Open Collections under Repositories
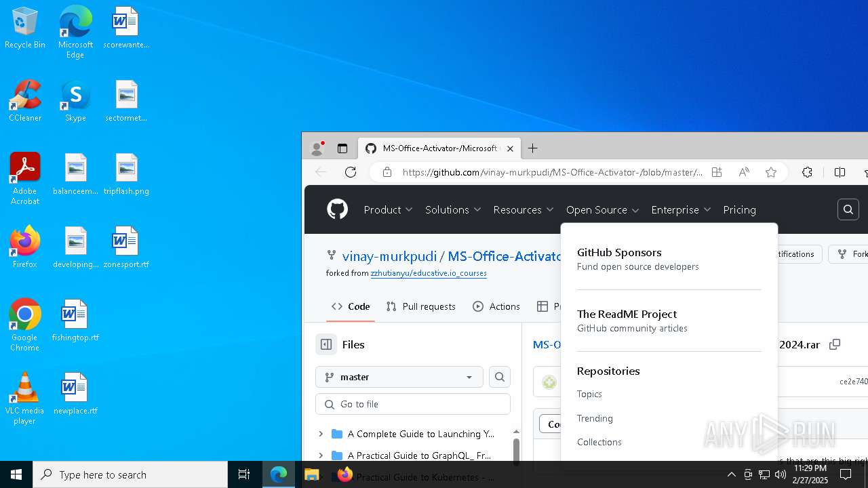The height and width of the screenshot is (488, 868). 599,442
